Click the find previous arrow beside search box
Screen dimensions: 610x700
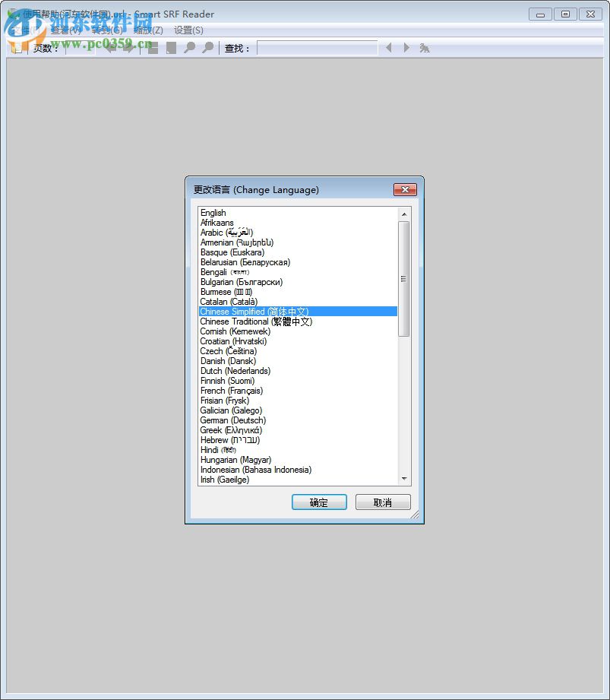(388, 47)
